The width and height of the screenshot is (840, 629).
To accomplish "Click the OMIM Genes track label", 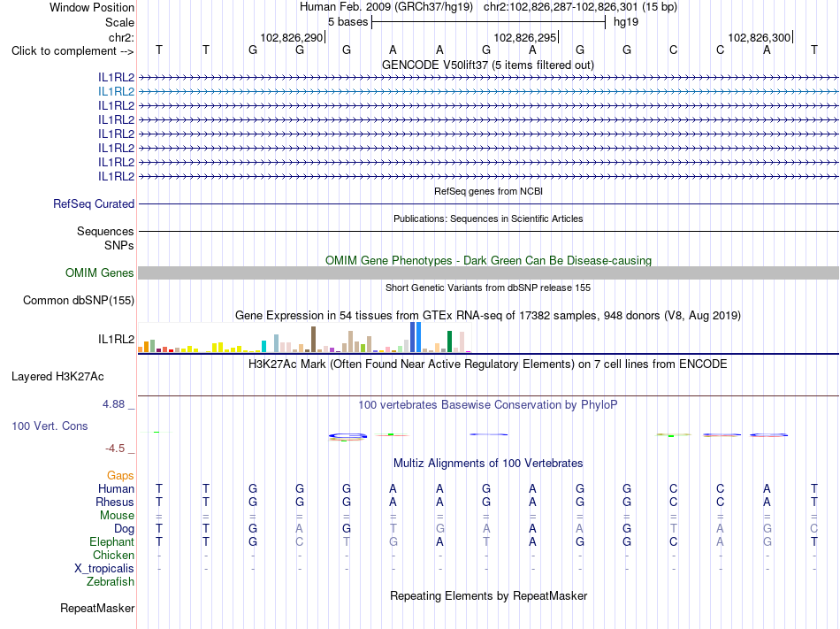I will coord(100,272).
